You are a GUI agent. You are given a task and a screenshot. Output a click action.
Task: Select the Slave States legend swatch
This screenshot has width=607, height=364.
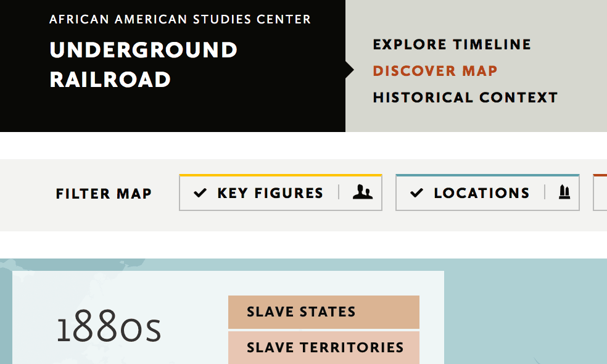(x=323, y=312)
